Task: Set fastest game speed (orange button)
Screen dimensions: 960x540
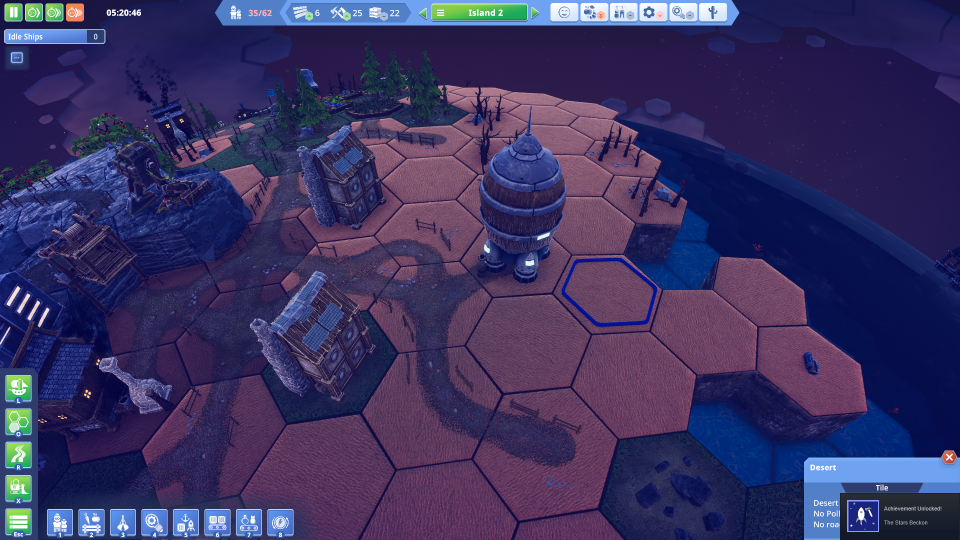Action: tap(75, 12)
